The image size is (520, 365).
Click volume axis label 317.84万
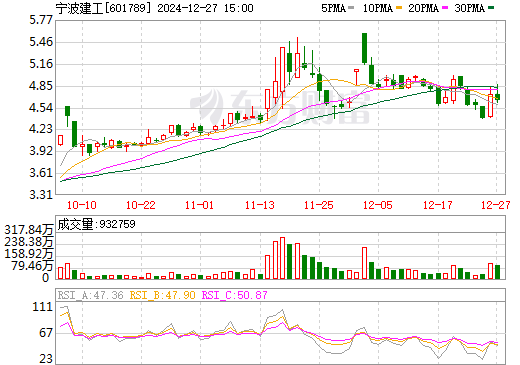tap(28, 230)
